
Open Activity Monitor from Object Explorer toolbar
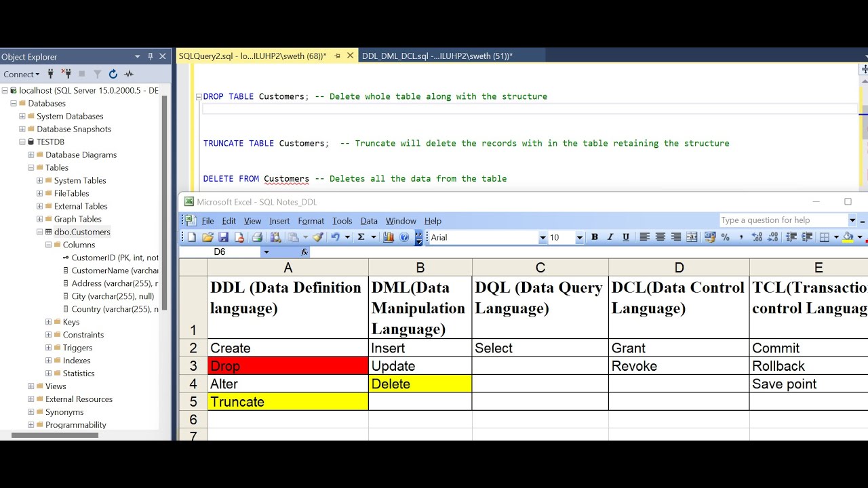[129, 74]
